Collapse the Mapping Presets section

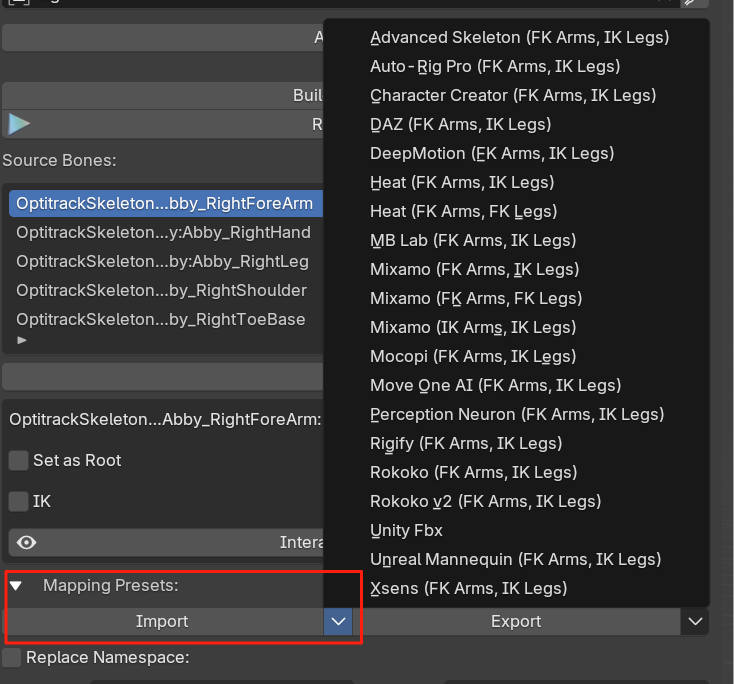[16, 586]
